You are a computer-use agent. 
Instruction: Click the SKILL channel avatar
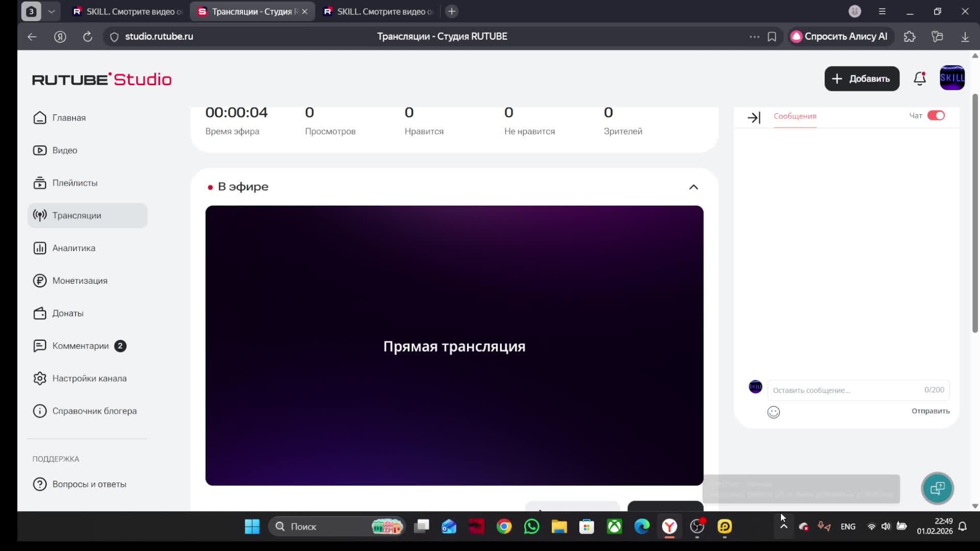point(952,78)
